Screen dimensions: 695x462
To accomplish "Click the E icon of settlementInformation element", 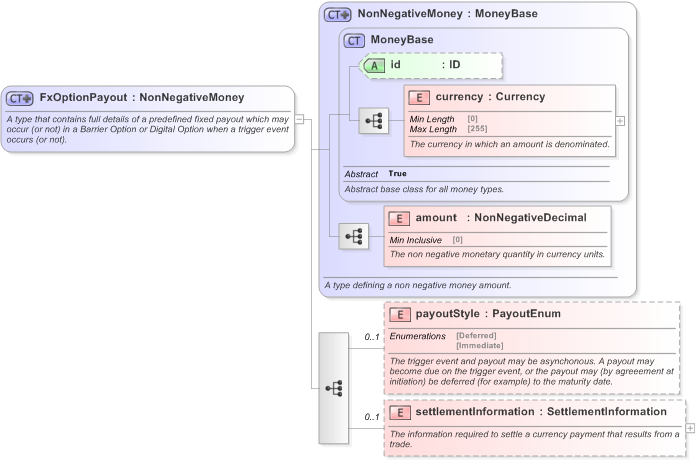I will click(400, 413).
